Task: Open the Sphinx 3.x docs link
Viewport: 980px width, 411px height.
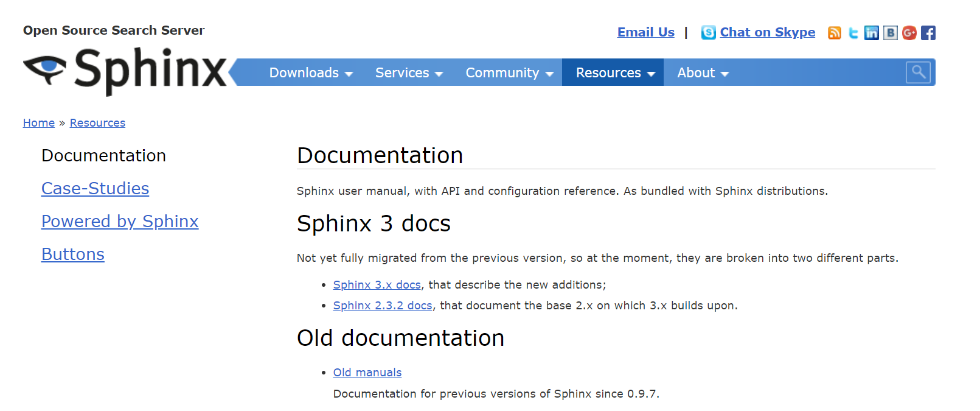Action: click(x=377, y=285)
